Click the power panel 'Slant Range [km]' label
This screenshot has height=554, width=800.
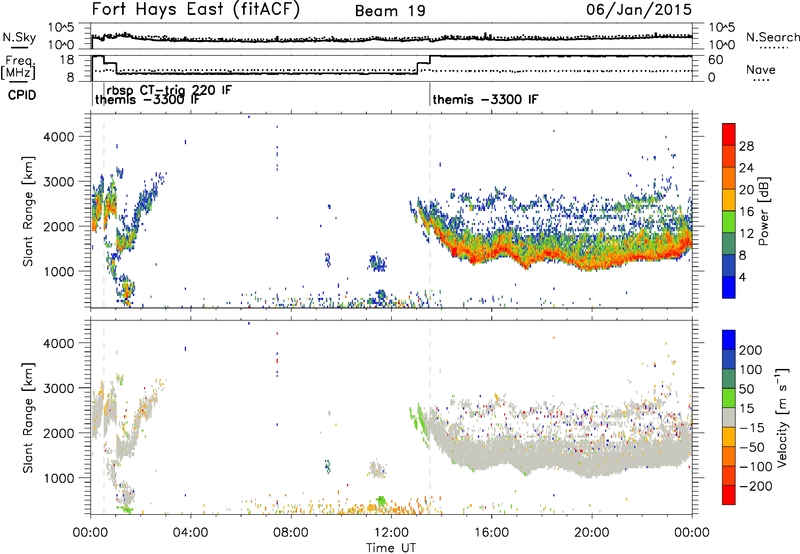click(x=28, y=211)
